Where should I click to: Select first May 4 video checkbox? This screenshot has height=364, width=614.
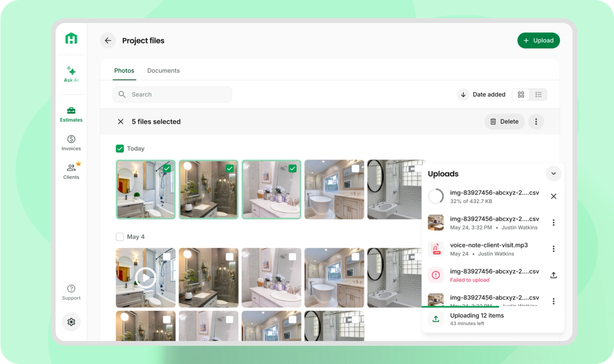tap(167, 257)
